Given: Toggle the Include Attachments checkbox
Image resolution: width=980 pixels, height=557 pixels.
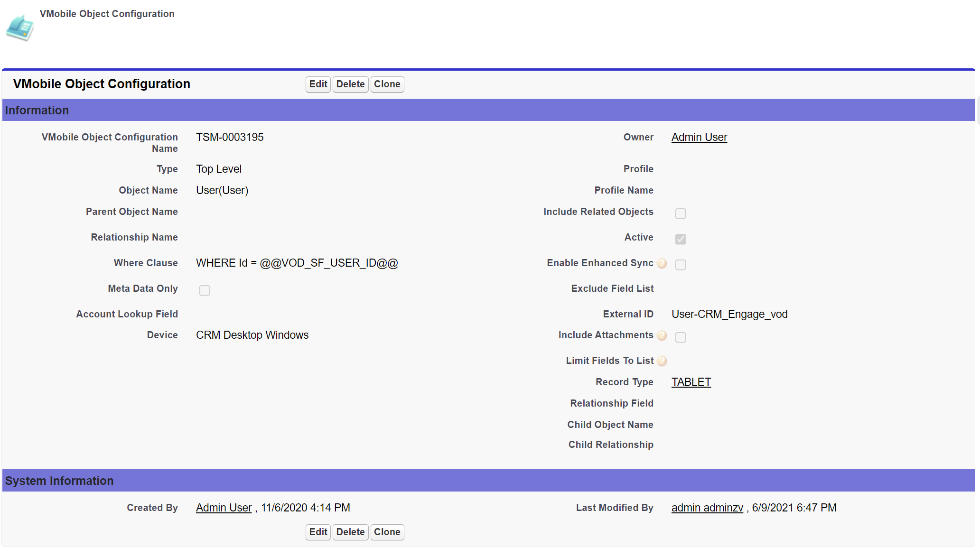Looking at the screenshot, I should (681, 337).
